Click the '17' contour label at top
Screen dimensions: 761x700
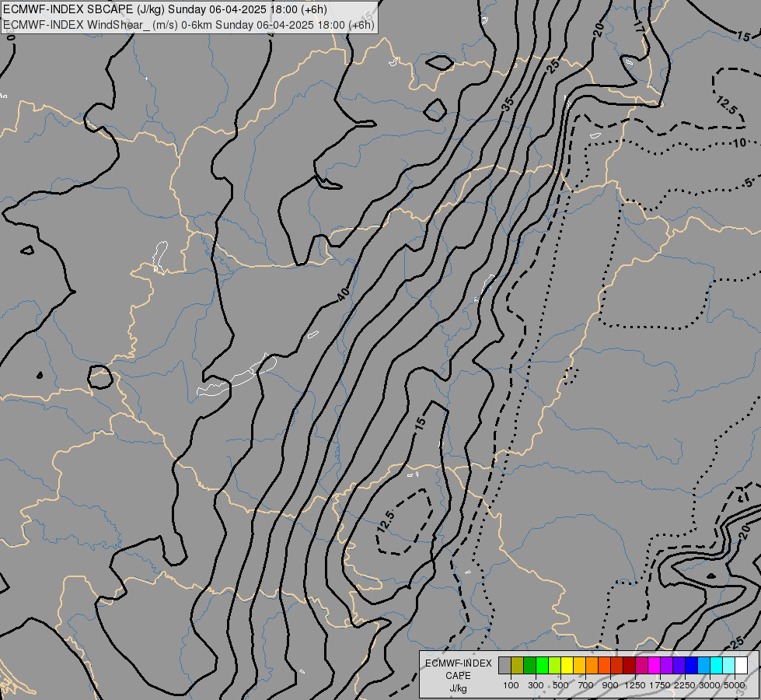tap(639, 28)
